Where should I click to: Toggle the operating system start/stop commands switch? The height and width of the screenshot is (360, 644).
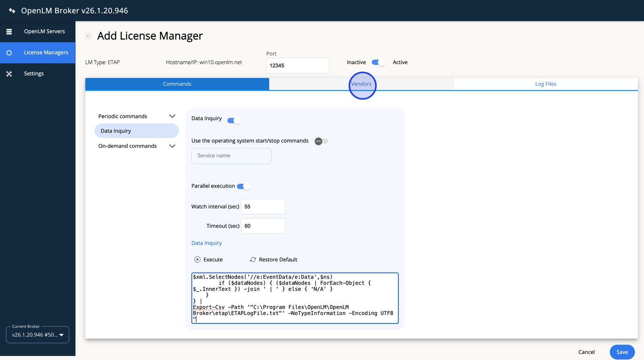point(321,141)
